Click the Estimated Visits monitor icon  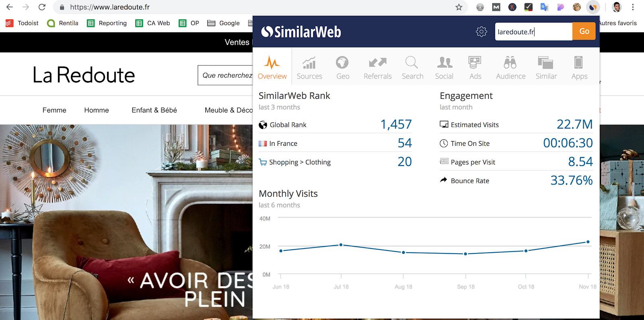click(444, 124)
